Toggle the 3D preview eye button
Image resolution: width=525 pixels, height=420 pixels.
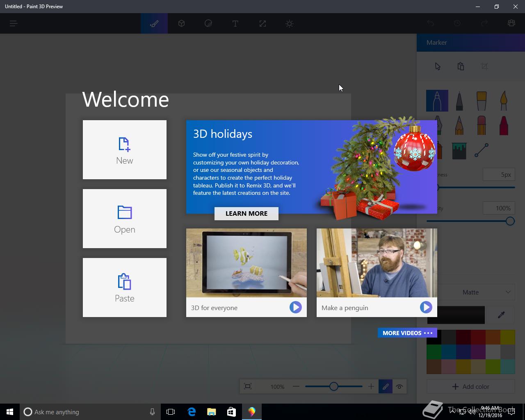tap(399, 386)
